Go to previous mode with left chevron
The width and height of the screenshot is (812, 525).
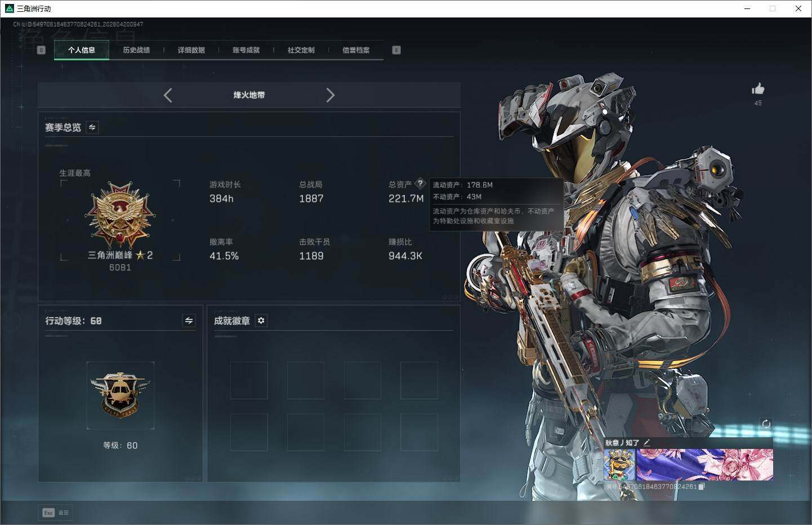pos(168,95)
